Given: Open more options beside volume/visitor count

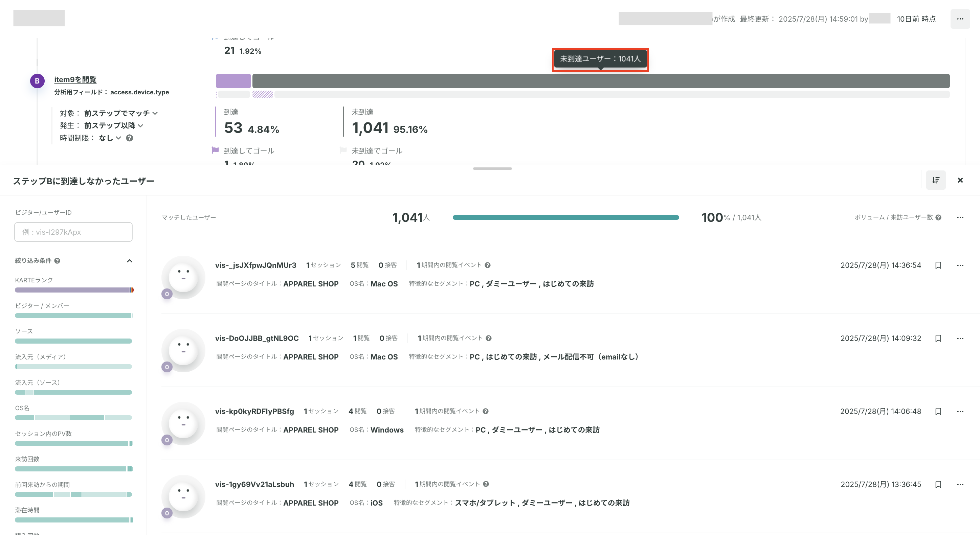Looking at the screenshot, I should pos(960,217).
